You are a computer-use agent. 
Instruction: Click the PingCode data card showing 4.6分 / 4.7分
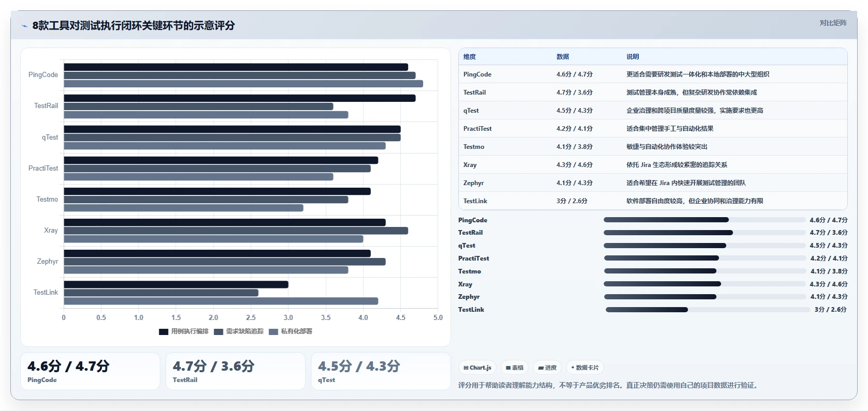(x=90, y=371)
